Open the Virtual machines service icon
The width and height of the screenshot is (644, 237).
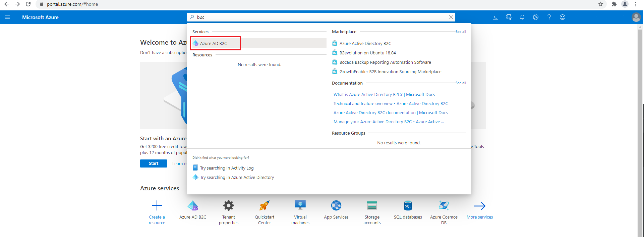[300, 205]
